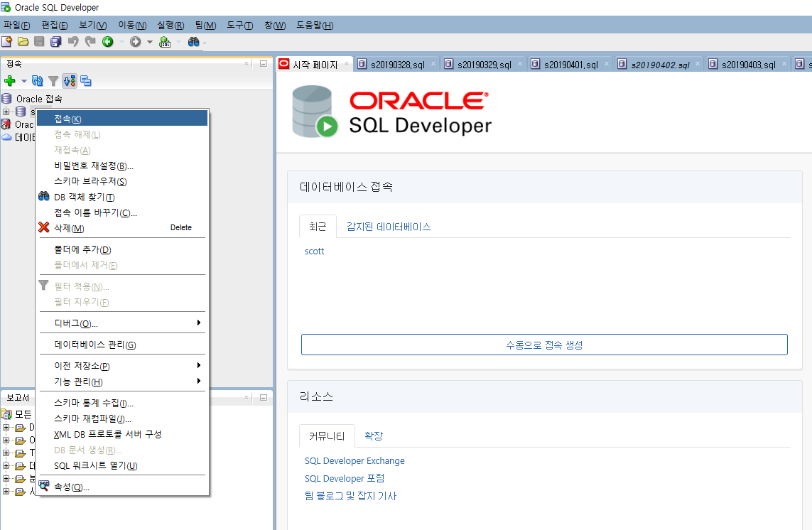Open dropdown arrow next to New Connection plus
Image resolution: width=812 pixels, height=530 pixels.
coord(24,81)
